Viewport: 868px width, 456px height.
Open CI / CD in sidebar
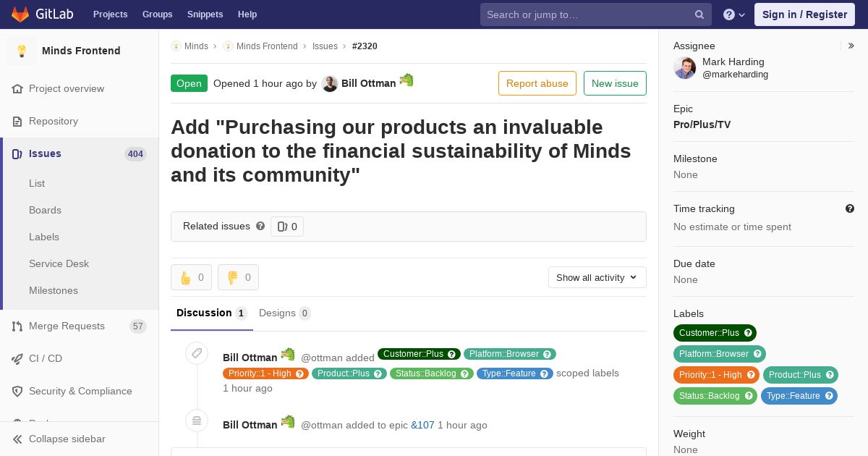(46, 358)
